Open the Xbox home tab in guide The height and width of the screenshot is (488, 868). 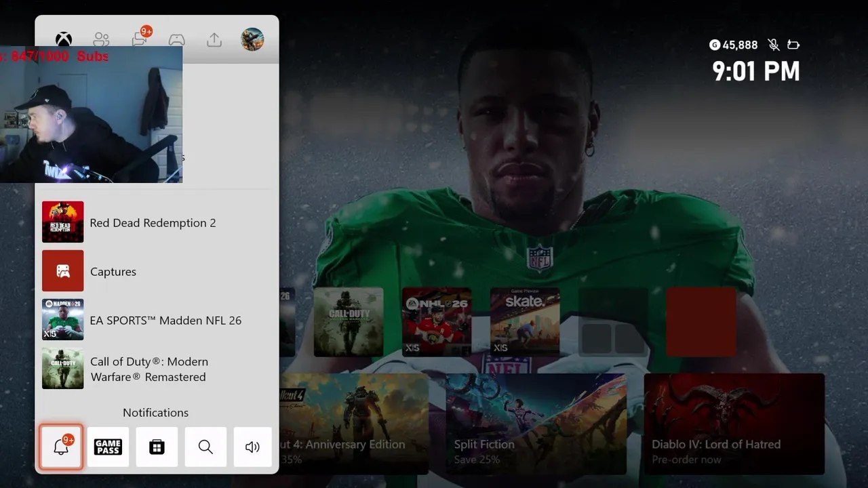tap(64, 39)
